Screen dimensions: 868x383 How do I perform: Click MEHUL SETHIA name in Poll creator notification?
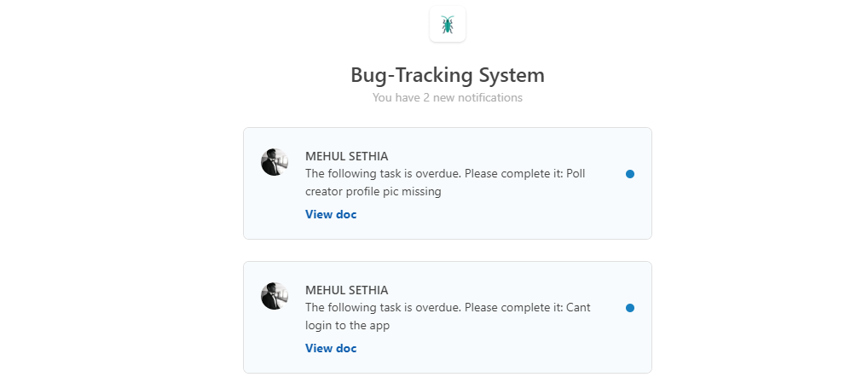coord(346,156)
